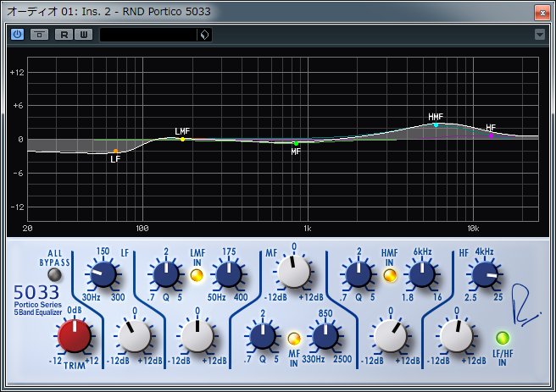Click the LMF Q knob
This screenshot has height=392, width=556.
[x=166, y=274]
